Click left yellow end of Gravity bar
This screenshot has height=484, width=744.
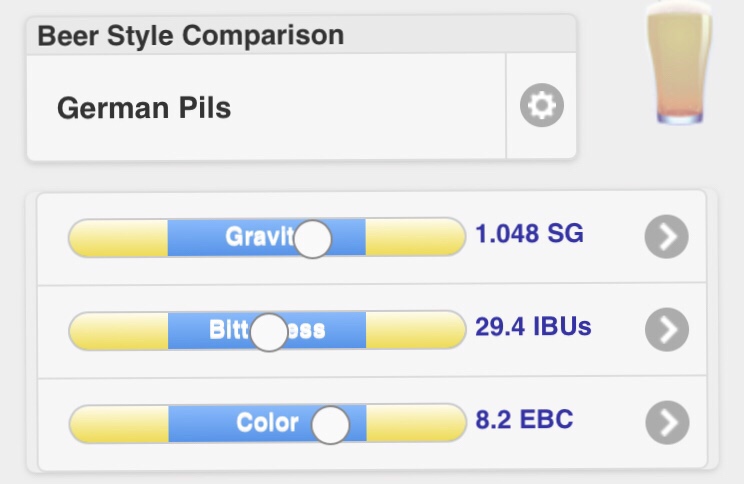pos(118,238)
